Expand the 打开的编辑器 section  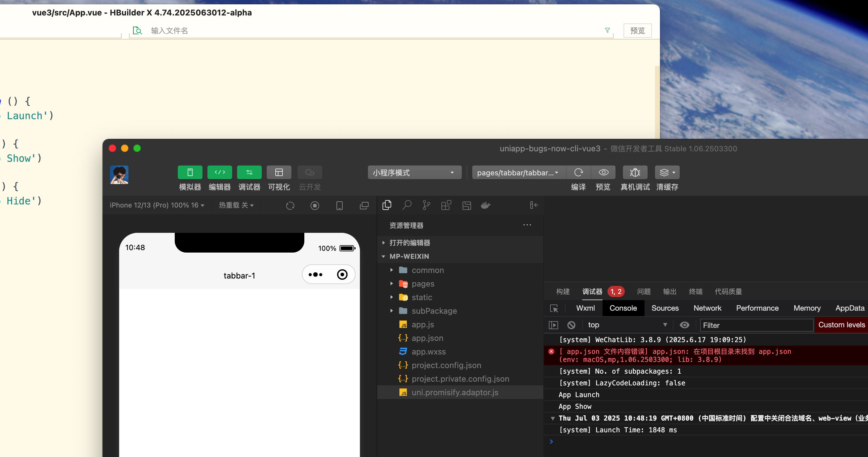pyautogui.click(x=460, y=243)
